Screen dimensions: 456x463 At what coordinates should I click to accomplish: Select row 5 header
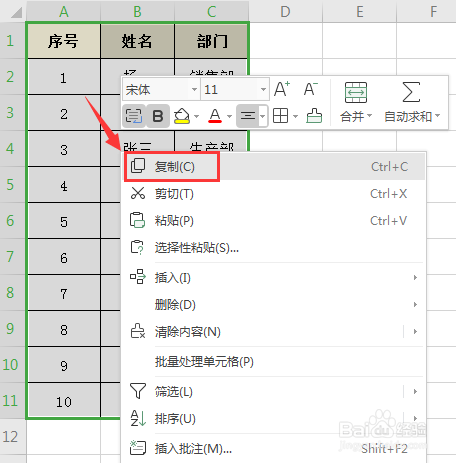[13, 185]
